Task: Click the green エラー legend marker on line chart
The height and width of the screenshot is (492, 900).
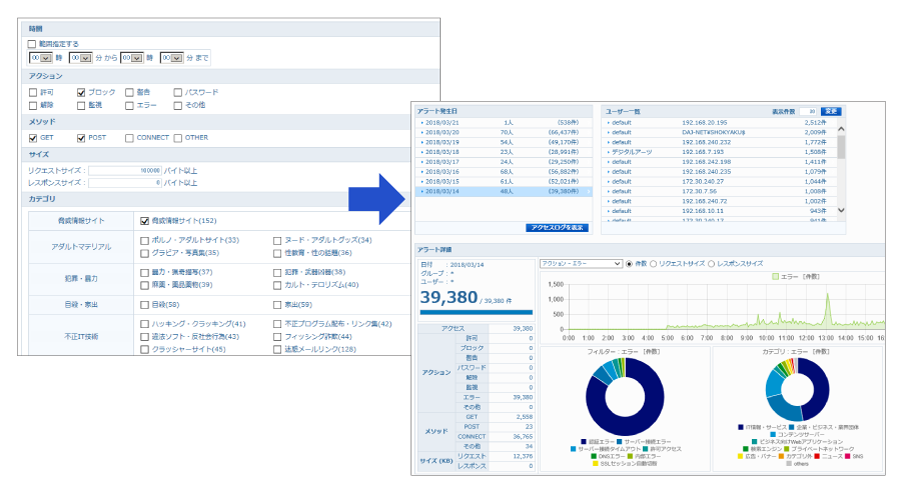Action: click(x=775, y=275)
